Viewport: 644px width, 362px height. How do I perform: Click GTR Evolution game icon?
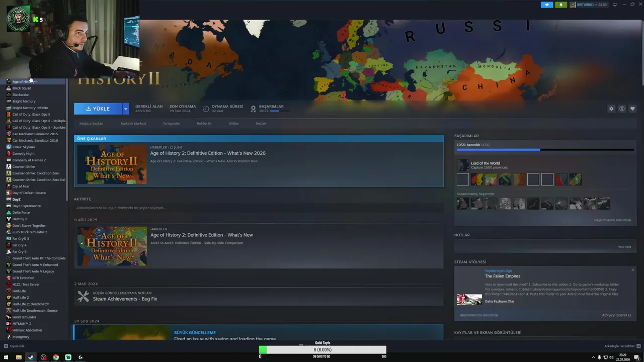click(x=9, y=278)
